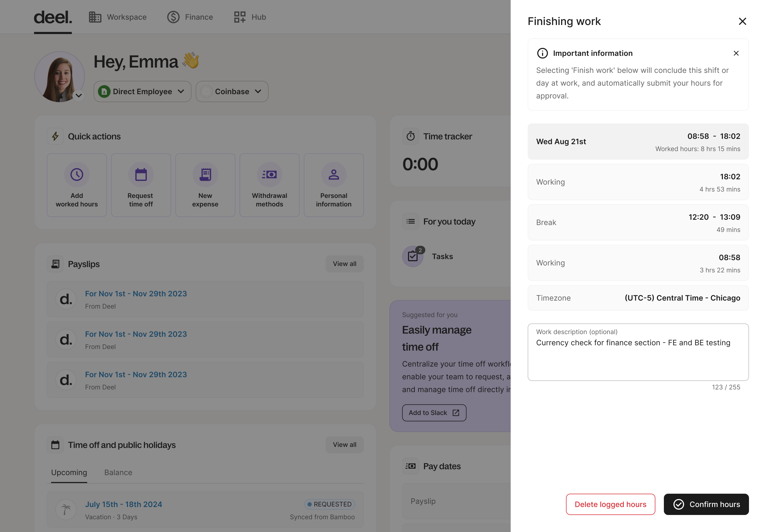Click the Deel logo on the third payslip
The image size is (766, 532).
pyautogui.click(x=66, y=380)
